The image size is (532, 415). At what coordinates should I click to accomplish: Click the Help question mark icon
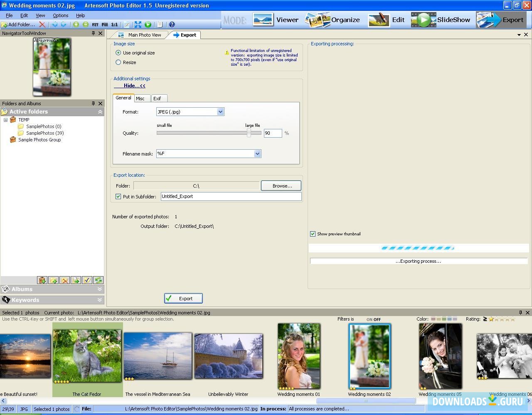(172, 25)
